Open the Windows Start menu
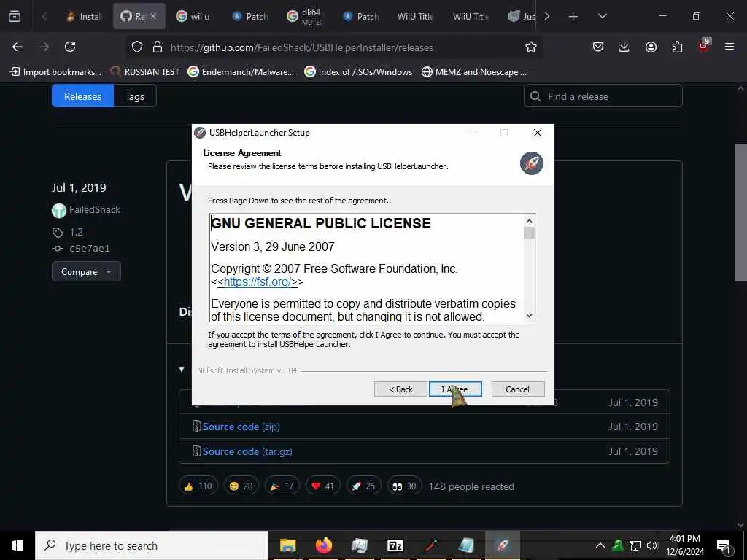The image size is (747, 560). (x=18, y=545)
